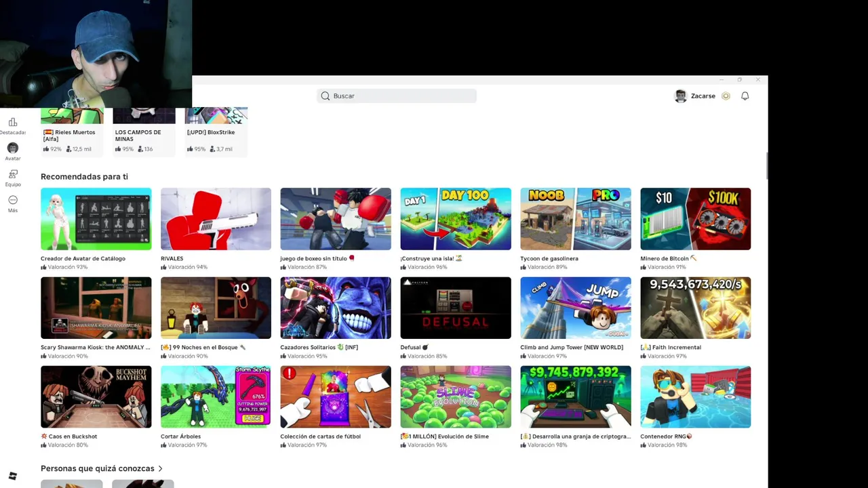
Task: Open the Destacadas charts sidebar icon
Action: tap(13, 123)
